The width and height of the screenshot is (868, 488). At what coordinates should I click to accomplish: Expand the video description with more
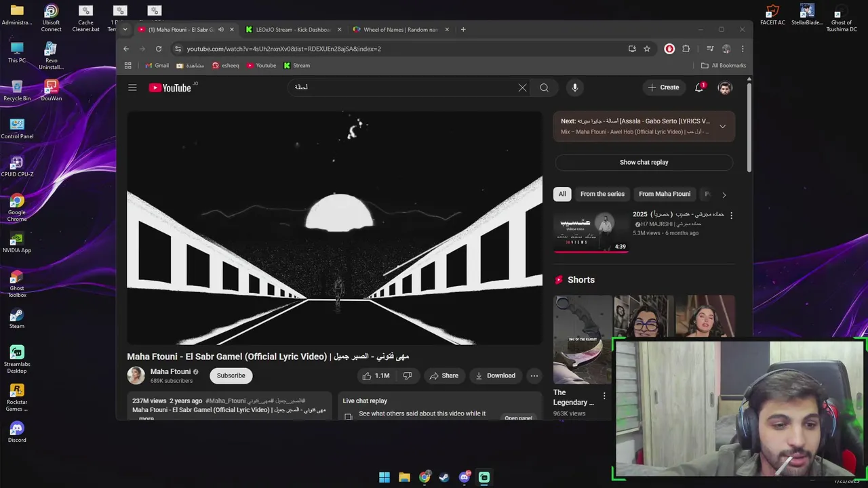(x=146, y=418)
